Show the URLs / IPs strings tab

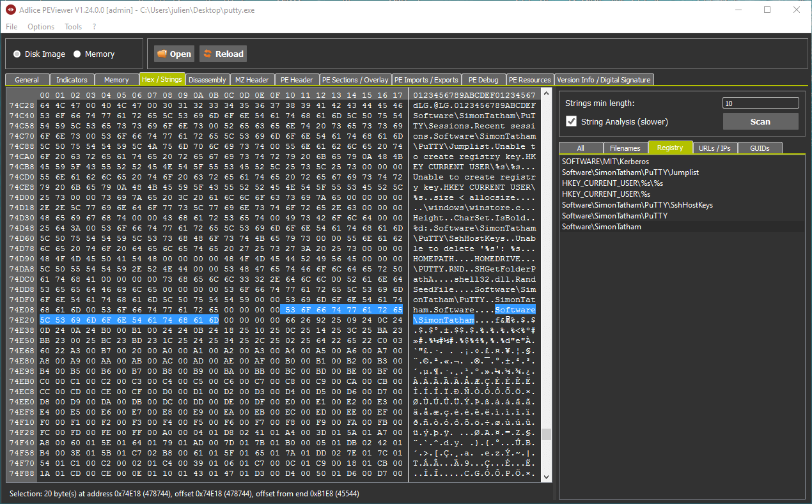pyautogui.click(x=715, y=148)
